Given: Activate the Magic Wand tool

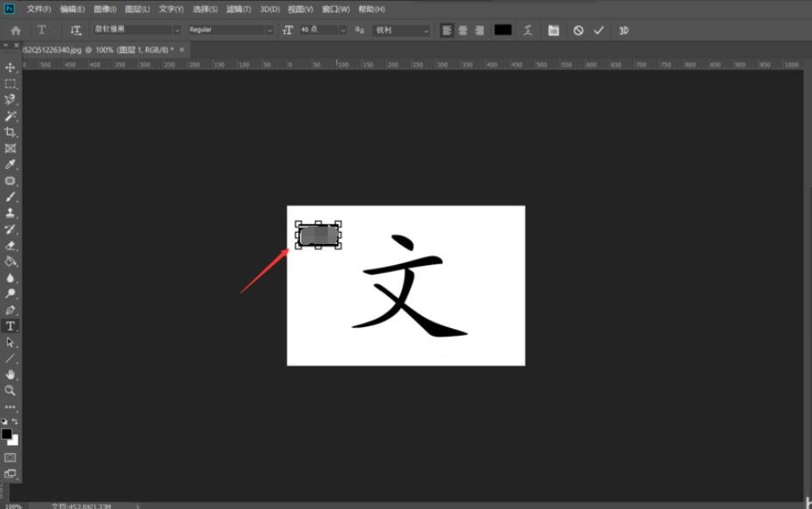Looking at the screenshot, I should click(10, 116).
